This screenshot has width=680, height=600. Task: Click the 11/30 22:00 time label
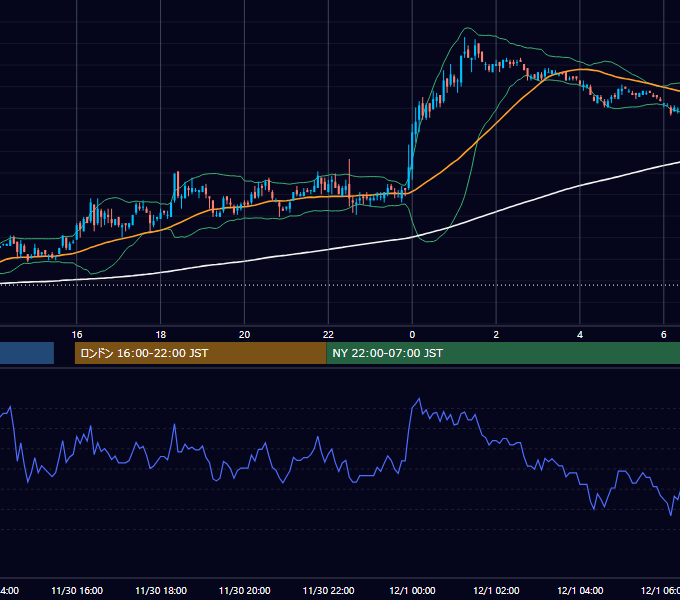[328, 590]
